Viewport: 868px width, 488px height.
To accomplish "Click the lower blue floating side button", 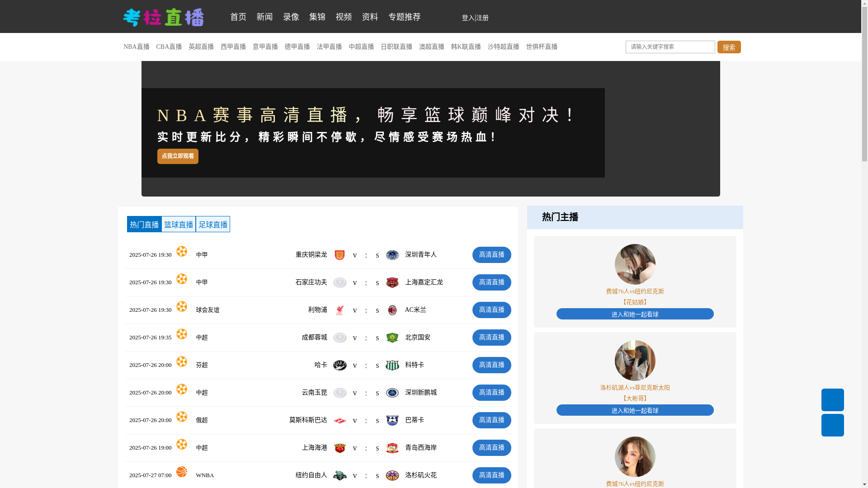I will point(832,425).
